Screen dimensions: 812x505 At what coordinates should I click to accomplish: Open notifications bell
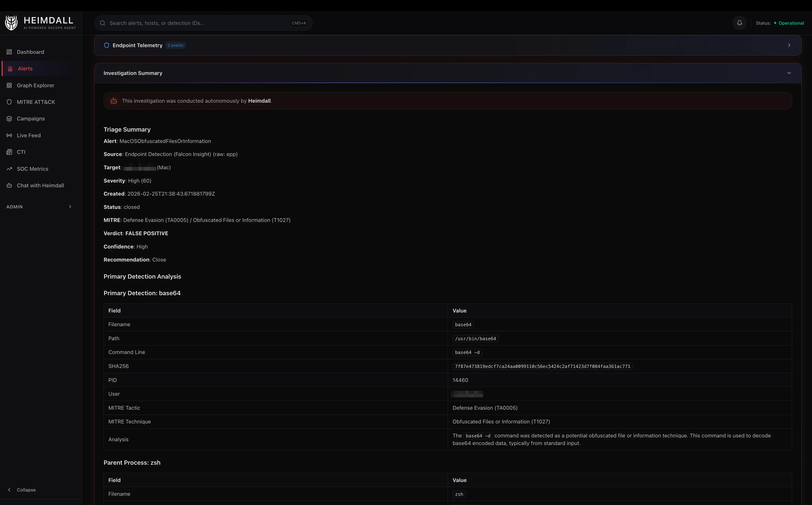[x=739, y=23]
